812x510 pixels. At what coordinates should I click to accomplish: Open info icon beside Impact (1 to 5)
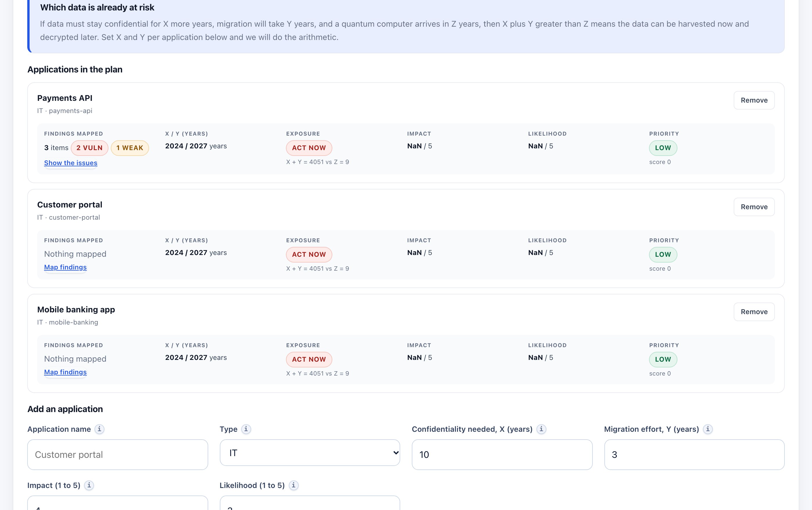click(89, 485)
